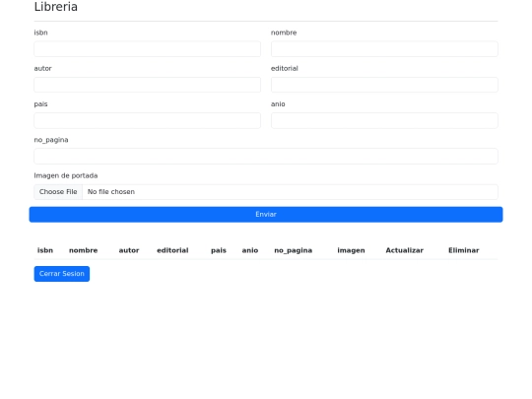
Task: Log out using Cerrar Sesion
Action: pos(62,274)
